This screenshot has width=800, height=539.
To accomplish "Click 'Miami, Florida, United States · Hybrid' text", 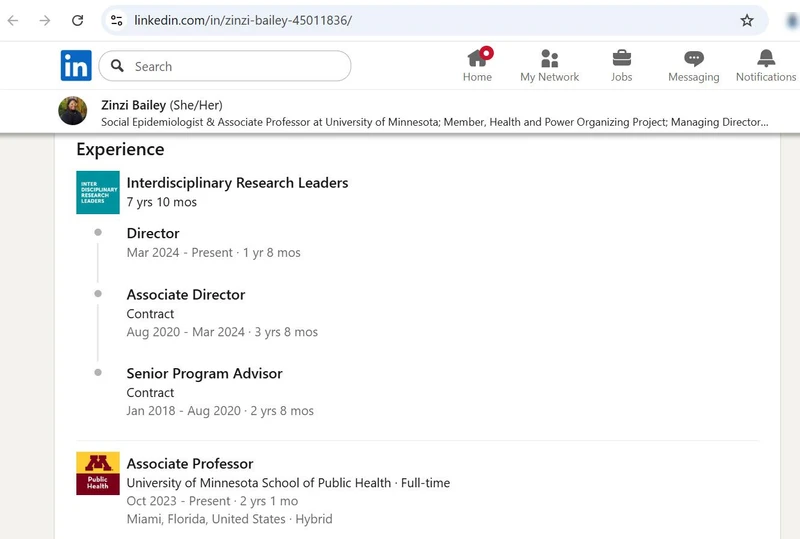I will (230, 519).
